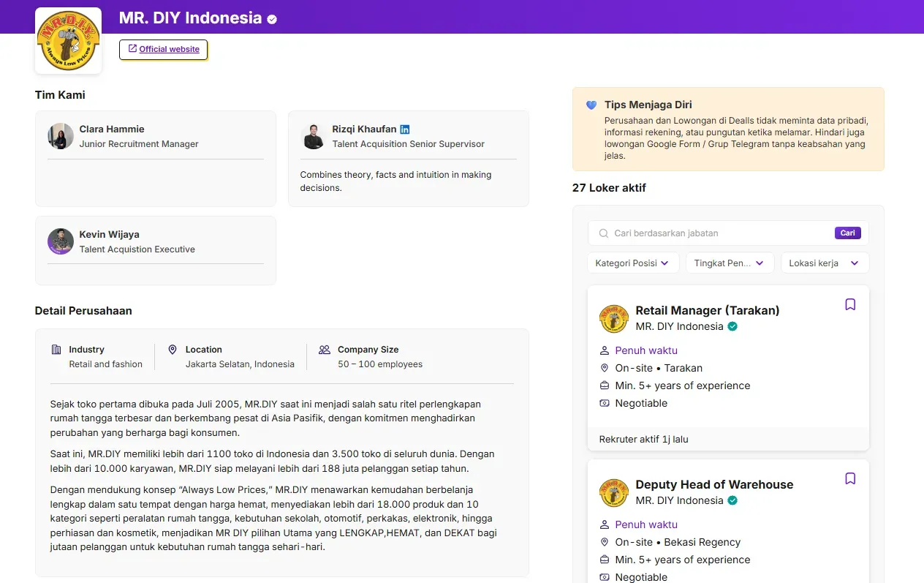Bookmark the Retail Manager (Tarakan) job
Screen dimensions: 924x583
point(850,304)
